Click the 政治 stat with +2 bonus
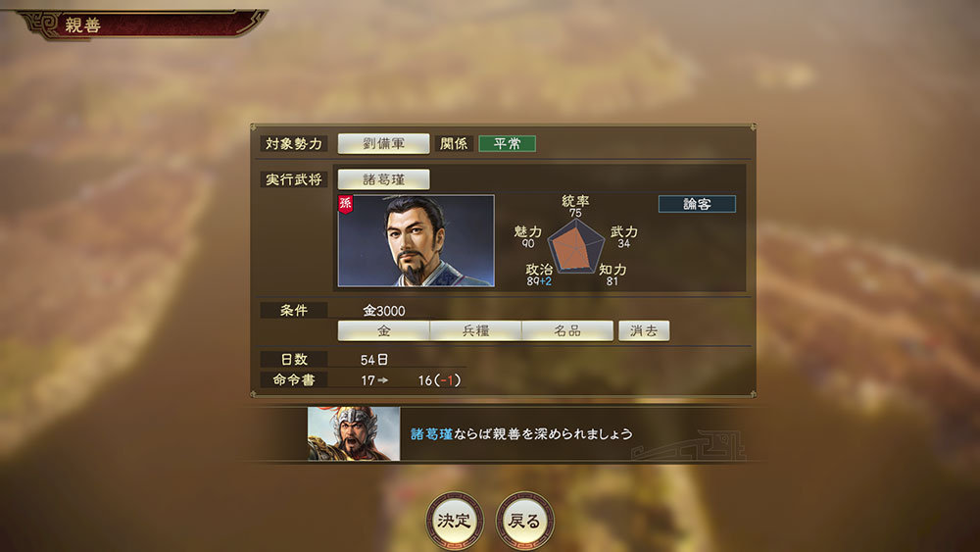980x552 pixels. coord(539,275)
